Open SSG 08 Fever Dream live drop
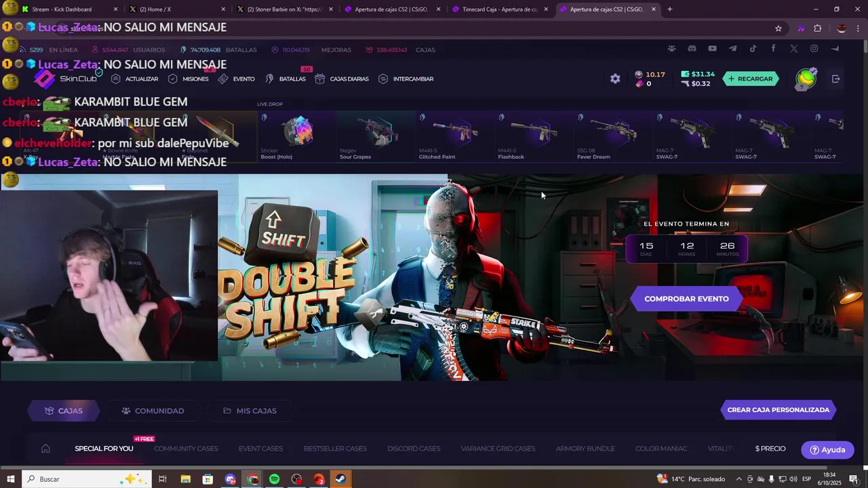The height and width of the screenshot is (488, 868). pos(614,136)
